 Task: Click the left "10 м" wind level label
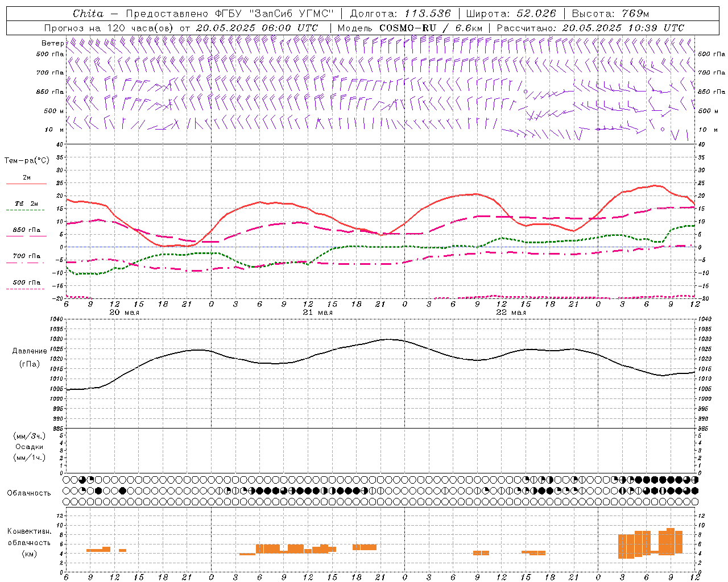(54, 130)
